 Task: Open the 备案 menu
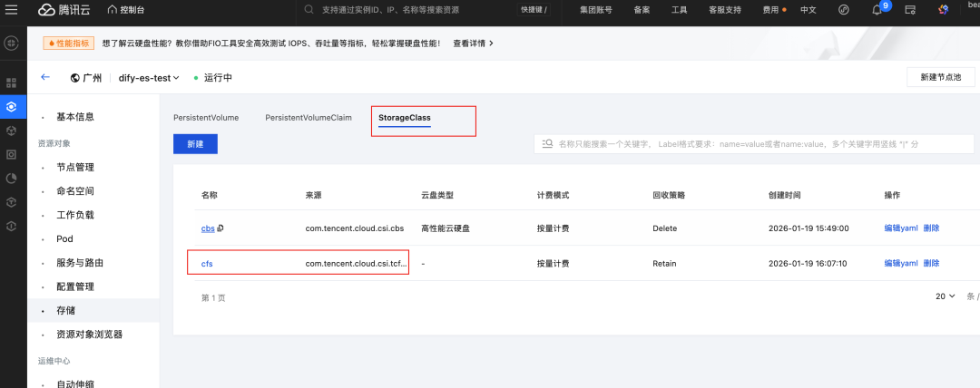pos(642,10)
